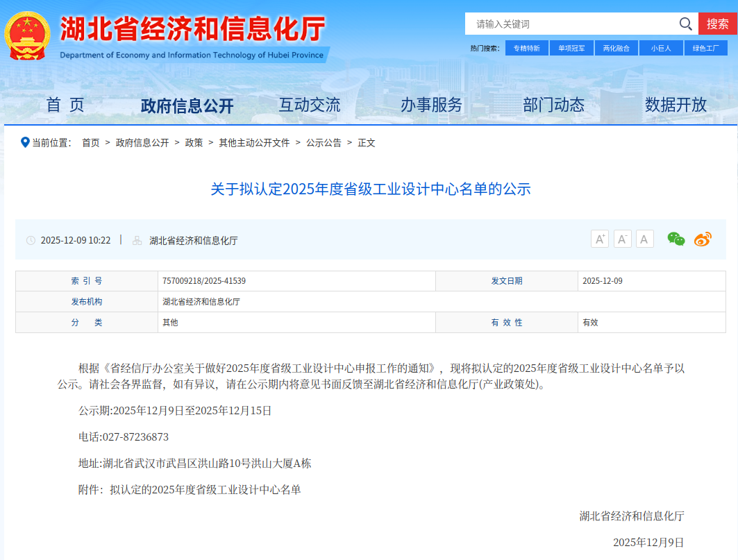Decrease font size with A- icon

[x=623, y=239]
